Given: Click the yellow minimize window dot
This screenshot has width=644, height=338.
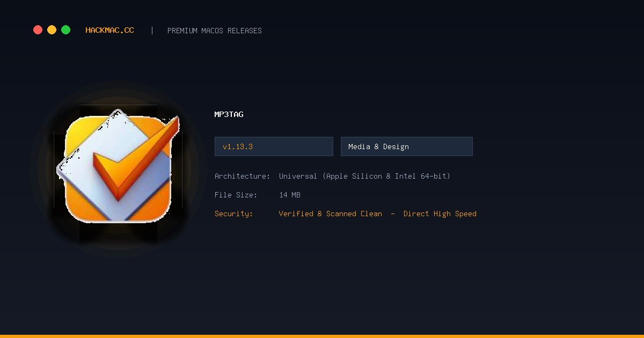Looking at the screenshot, I should coord(52,30).
